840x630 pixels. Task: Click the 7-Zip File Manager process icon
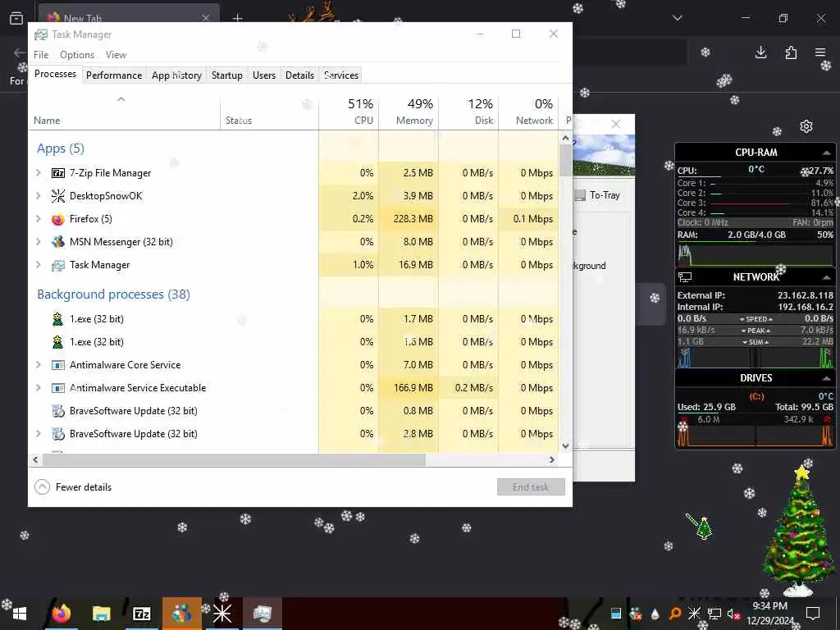click(58, 173)
